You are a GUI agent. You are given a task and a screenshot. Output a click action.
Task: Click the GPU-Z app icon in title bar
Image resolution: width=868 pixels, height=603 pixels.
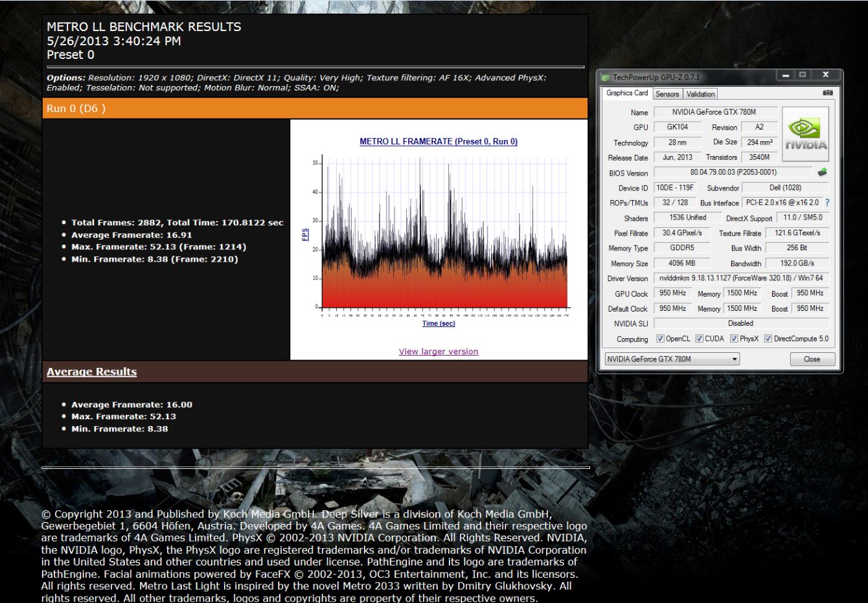tap(606, 77)
